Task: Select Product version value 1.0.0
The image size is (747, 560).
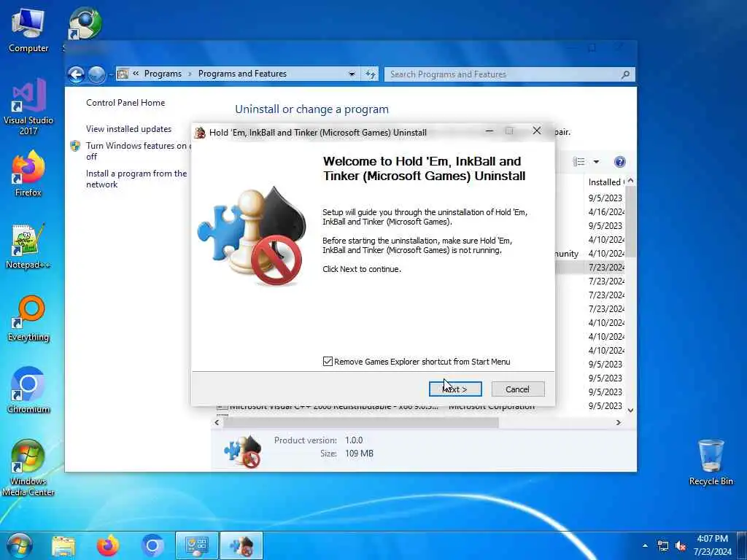Action: 354,440
